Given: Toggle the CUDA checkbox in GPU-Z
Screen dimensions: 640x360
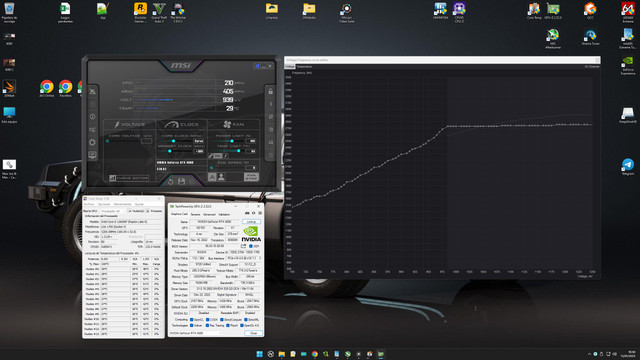Looking at the screenshot, I should pos(207,320).
